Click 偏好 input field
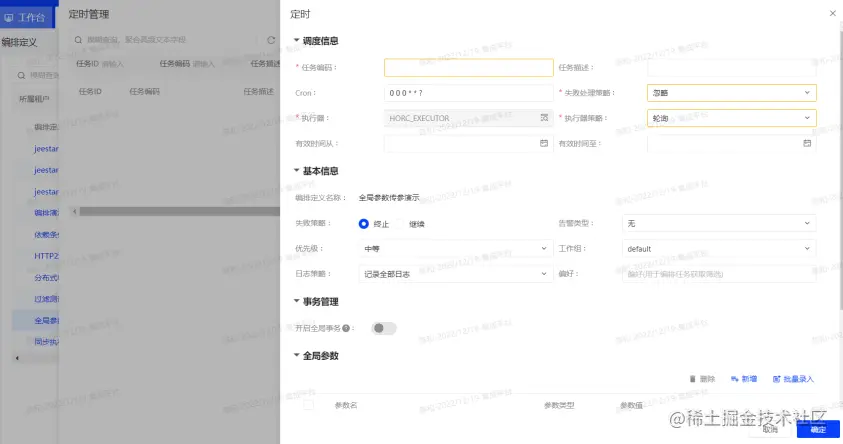Screen dimensions: 843x444 719,274
